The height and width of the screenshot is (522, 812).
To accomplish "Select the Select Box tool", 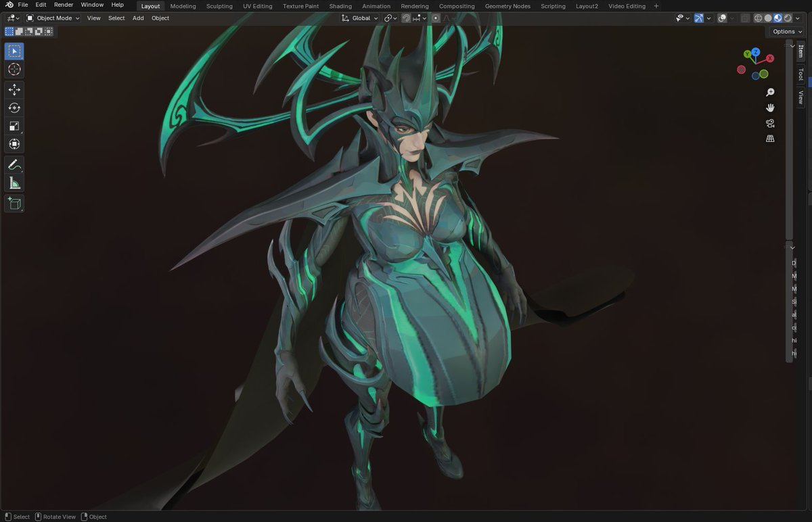I will [x=14, y=51].
